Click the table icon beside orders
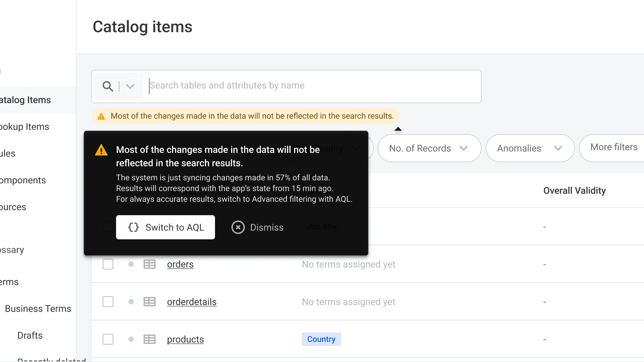The width and height of the screenshot is (644, 362). pos(149,264)
